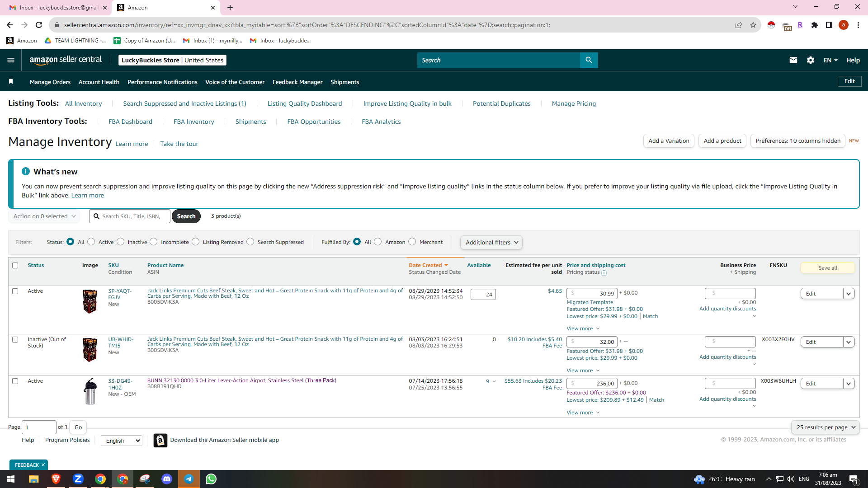The width and height of the screenshot is (868, 488).
Task: Click the bookmark flag icon in navigation bar
Action: [x=11, y=81]
